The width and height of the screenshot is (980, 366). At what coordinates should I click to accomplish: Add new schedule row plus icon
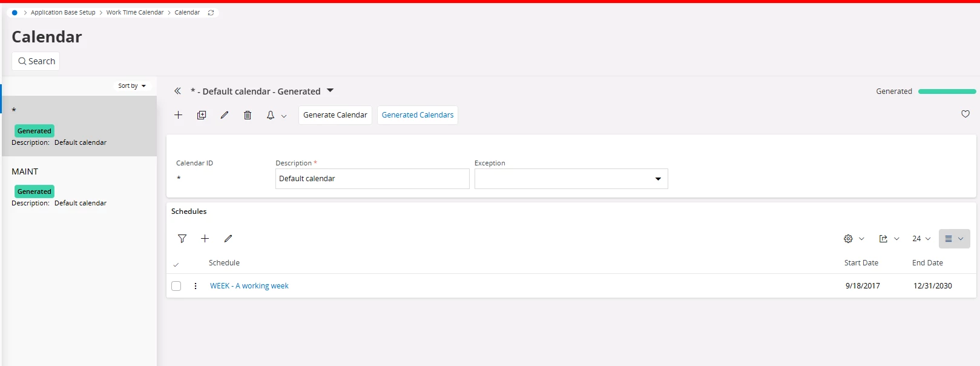(x=205, y=239)
